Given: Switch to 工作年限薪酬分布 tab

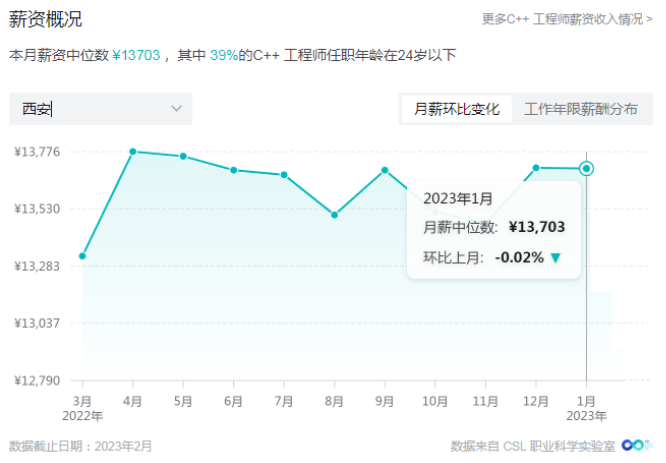Looking at the screenshot, I should tap(580, 109).
